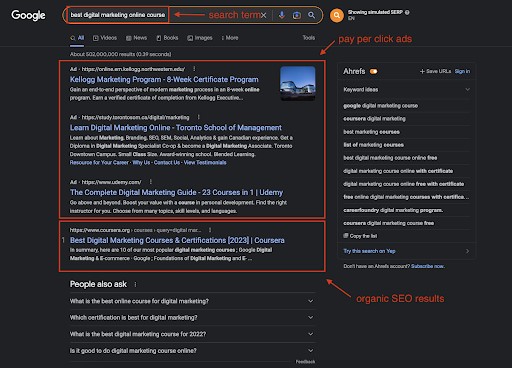Open the Coursera Best Digital Marketing Courses result
Screen dimensions: 512x368
coord(177,240)
